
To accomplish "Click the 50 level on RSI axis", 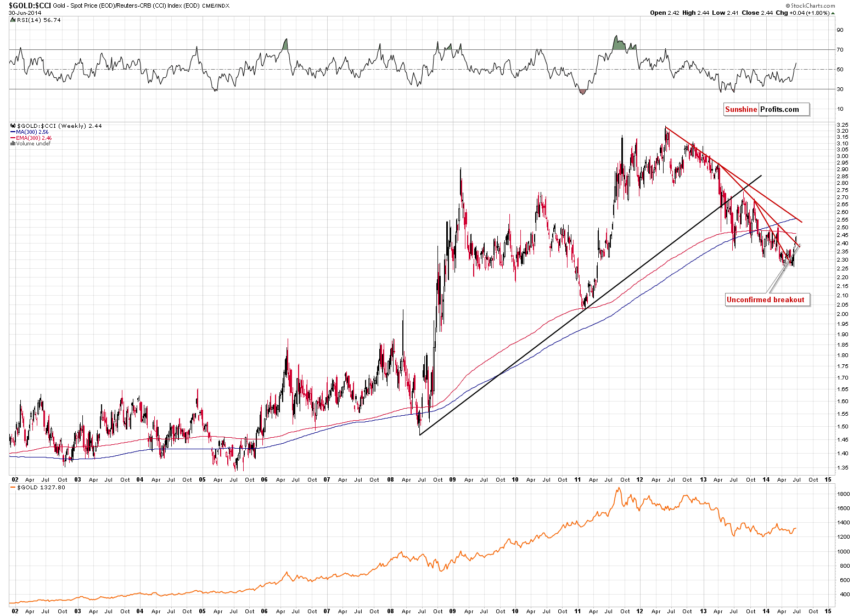I will click(x=840, y=70).
